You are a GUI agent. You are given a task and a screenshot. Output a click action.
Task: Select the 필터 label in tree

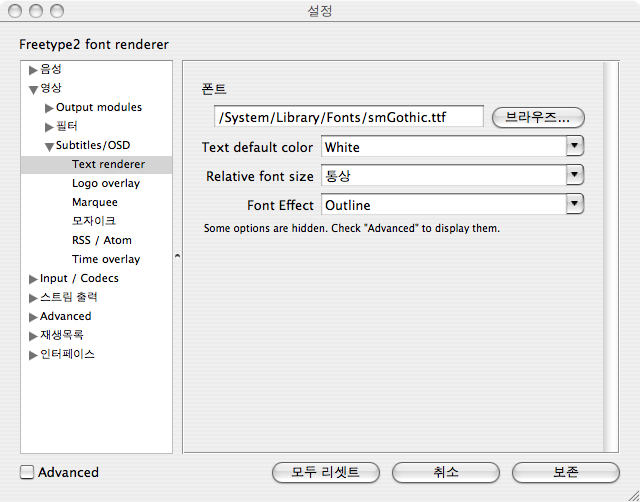coord(67,126)
